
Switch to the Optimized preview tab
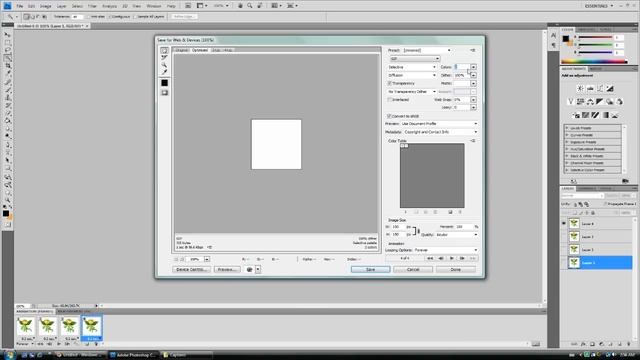200,50
